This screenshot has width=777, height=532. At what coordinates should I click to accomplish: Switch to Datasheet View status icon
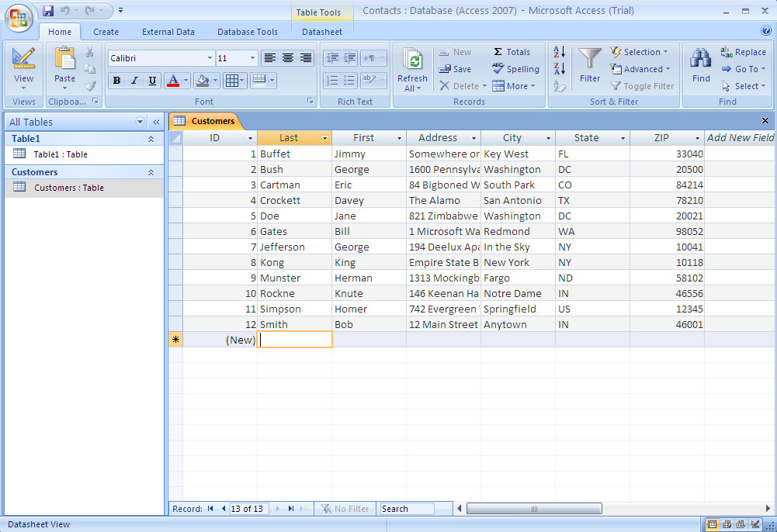coord(712,524)
